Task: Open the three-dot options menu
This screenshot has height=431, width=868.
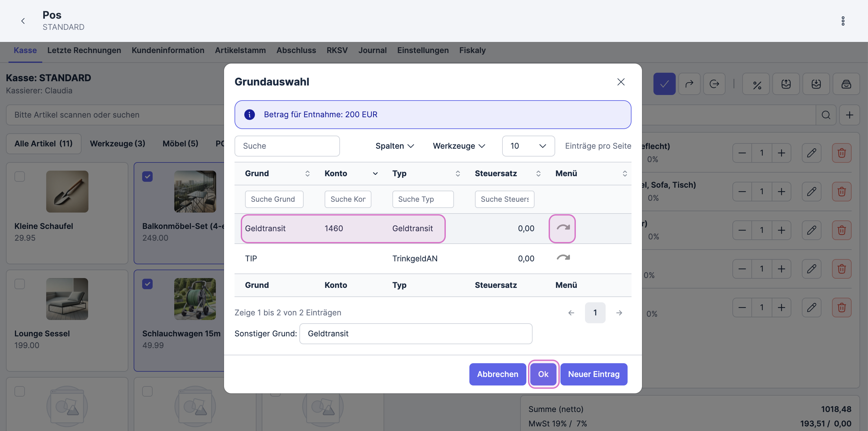Action: point(843,21)
